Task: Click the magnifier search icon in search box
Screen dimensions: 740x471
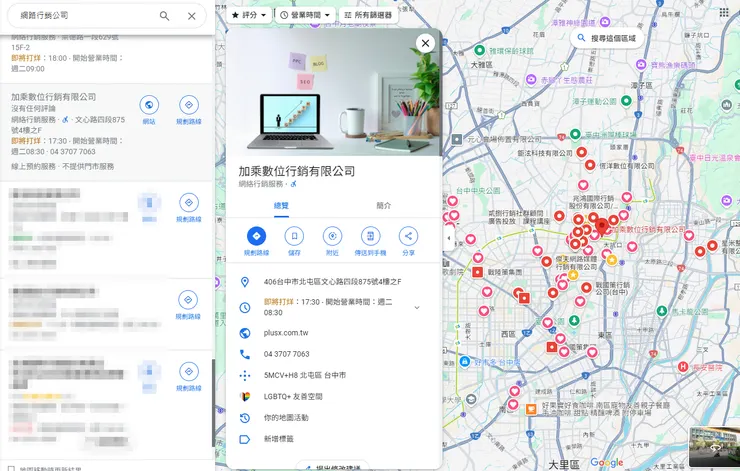Action: click(x=164, y=16)
